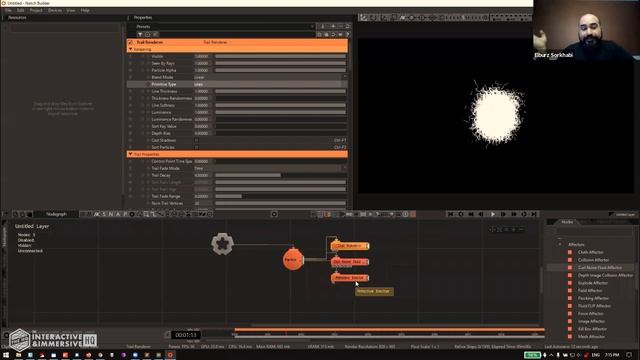Screen dimensions: 640x360
Task: Click the Line Thickness value field
Action: (203, 91)
